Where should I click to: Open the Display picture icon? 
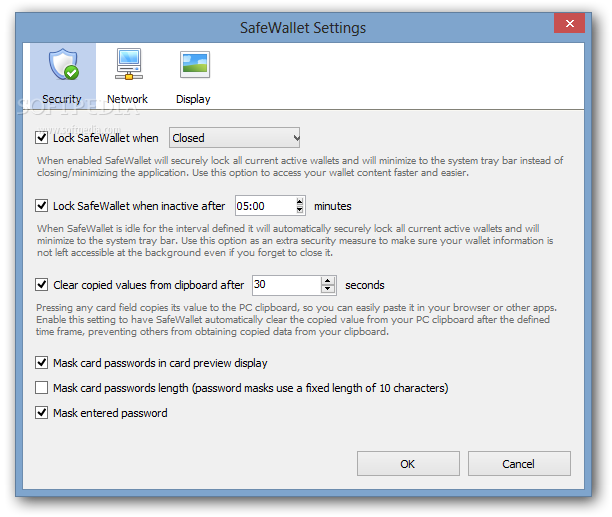tap(195, 64)
